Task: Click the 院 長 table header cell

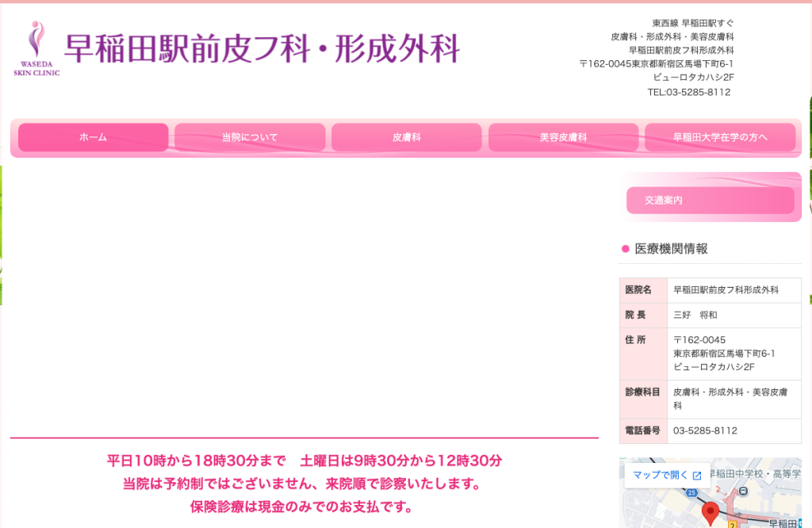Action: (x=643, y=315)
